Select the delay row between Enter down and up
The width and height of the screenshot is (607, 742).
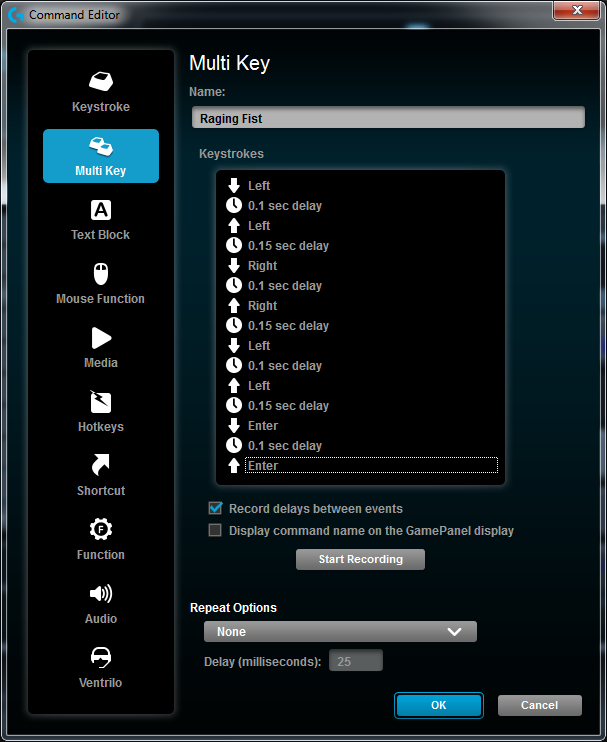pos(362,446)
